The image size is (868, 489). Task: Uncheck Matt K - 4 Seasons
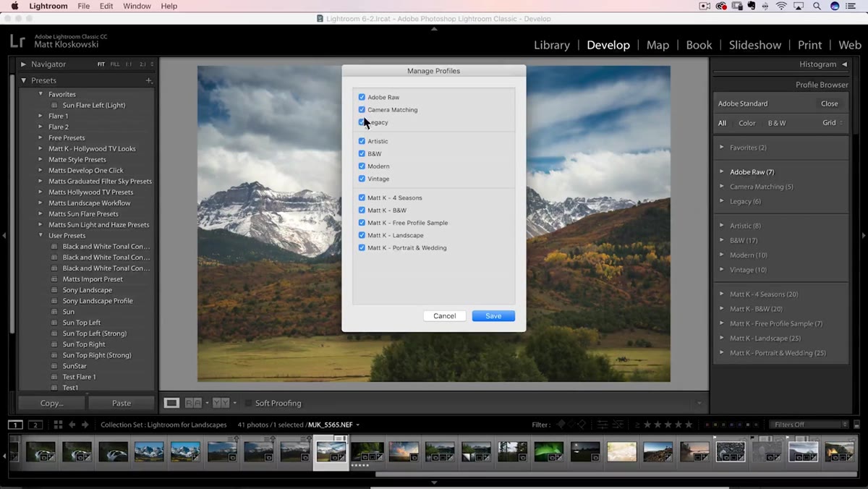tap(362, 197)
